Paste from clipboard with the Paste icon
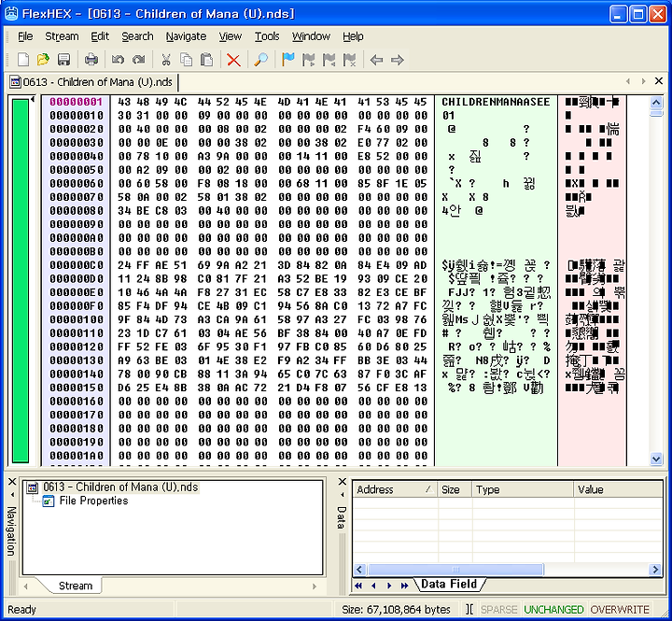The image size is (672, 621). coord(207,60)
